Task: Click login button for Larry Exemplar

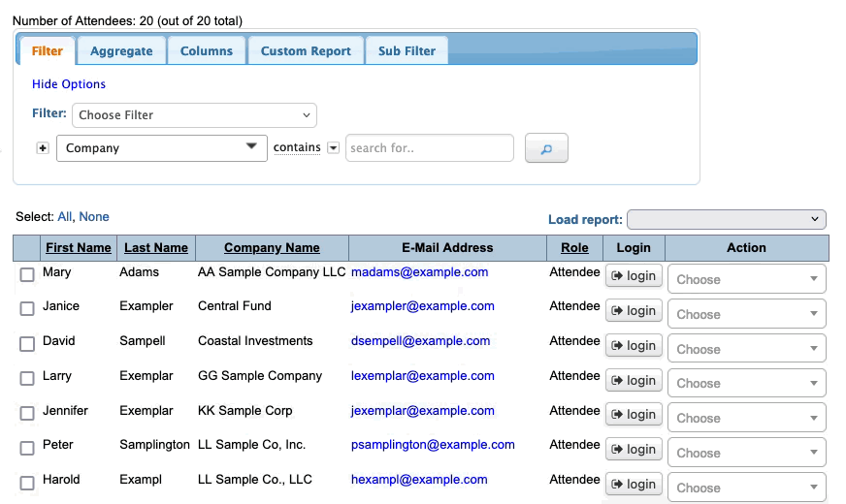Action: 634,381
